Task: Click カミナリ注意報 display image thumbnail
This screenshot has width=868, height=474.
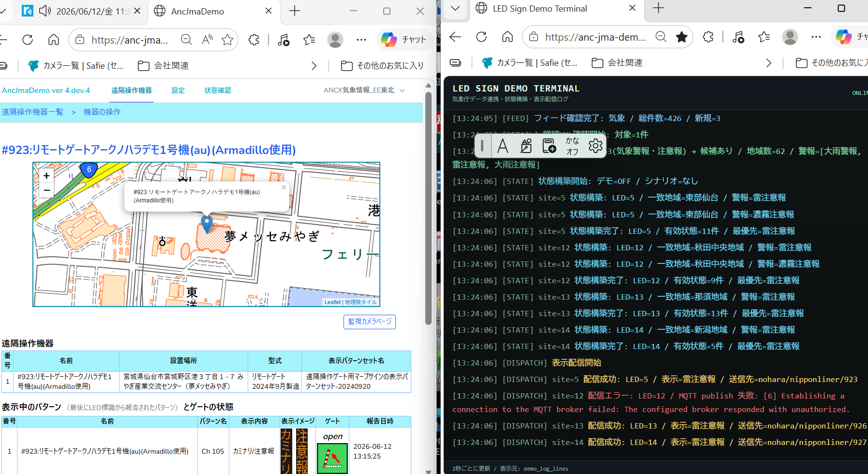Action: tap(294, 451)
